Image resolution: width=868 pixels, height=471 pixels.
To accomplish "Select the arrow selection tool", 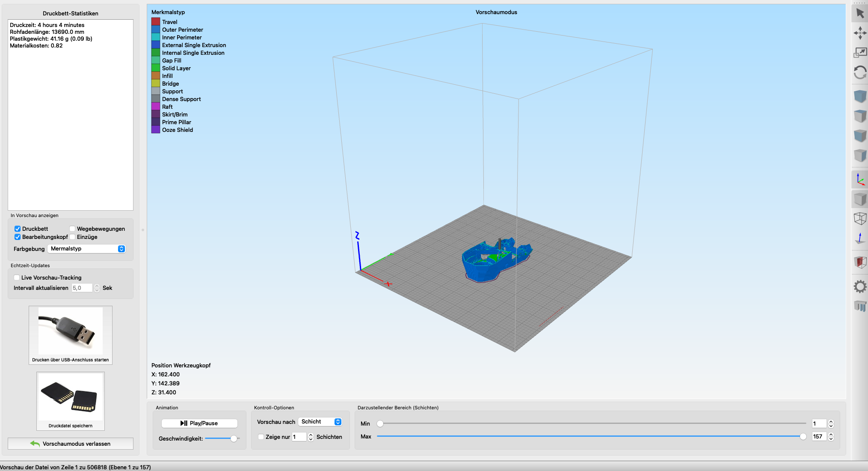I will coord(860,13).
